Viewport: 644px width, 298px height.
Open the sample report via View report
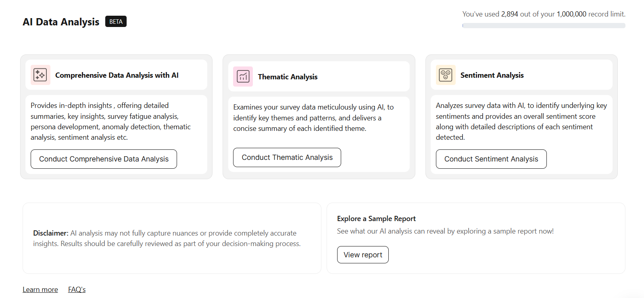click(363, 255)
